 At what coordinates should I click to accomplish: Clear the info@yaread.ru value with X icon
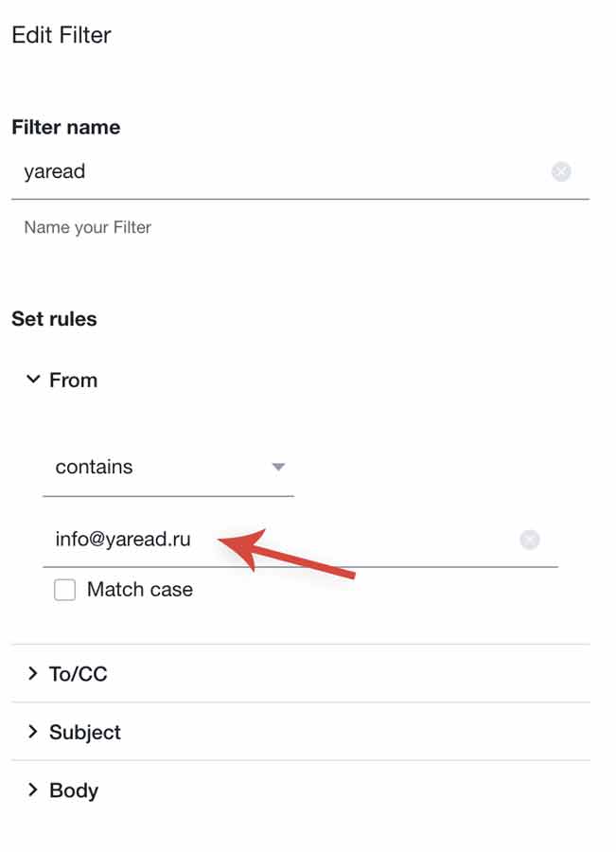pos(530,540)
